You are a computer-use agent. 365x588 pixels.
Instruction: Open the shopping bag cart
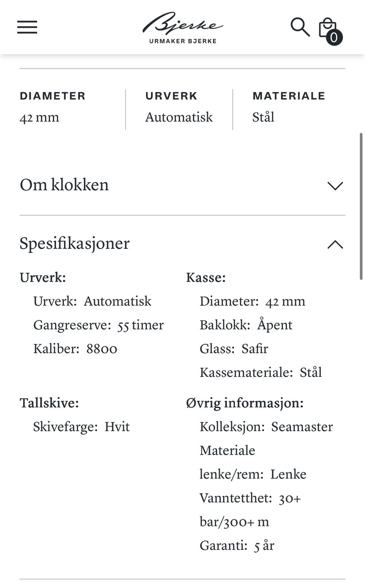pos(327,27)
